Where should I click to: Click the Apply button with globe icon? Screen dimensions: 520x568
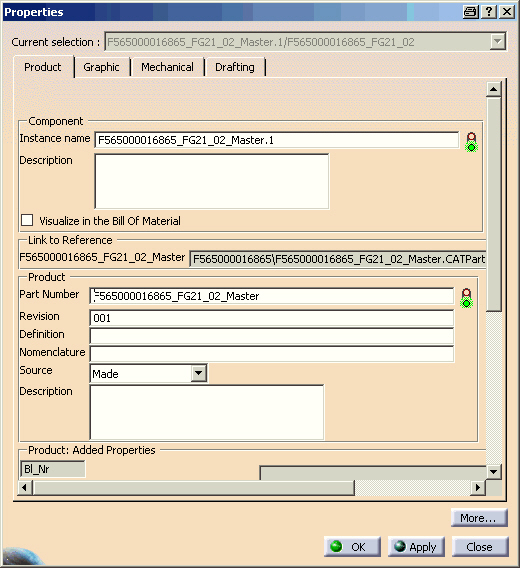click(x=416, y=547)
